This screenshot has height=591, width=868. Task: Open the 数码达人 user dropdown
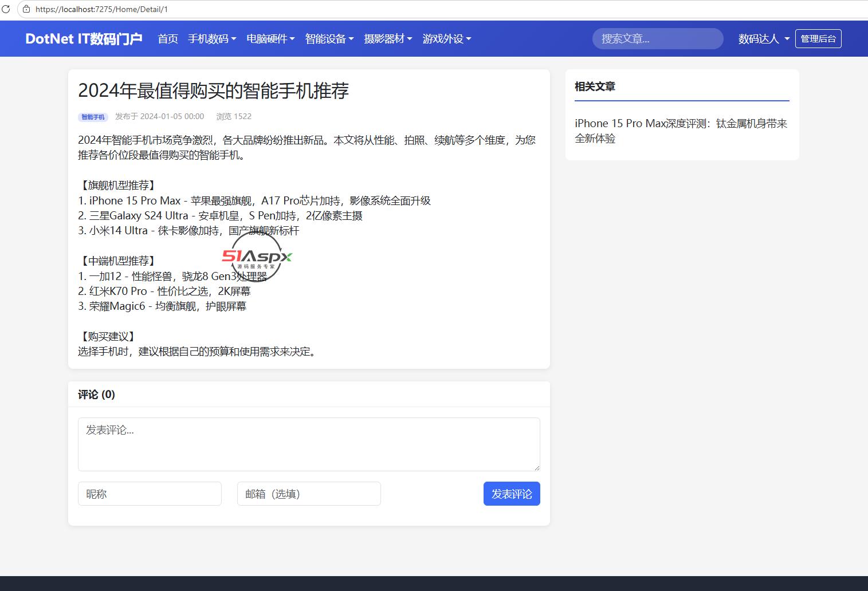[764, 38]
